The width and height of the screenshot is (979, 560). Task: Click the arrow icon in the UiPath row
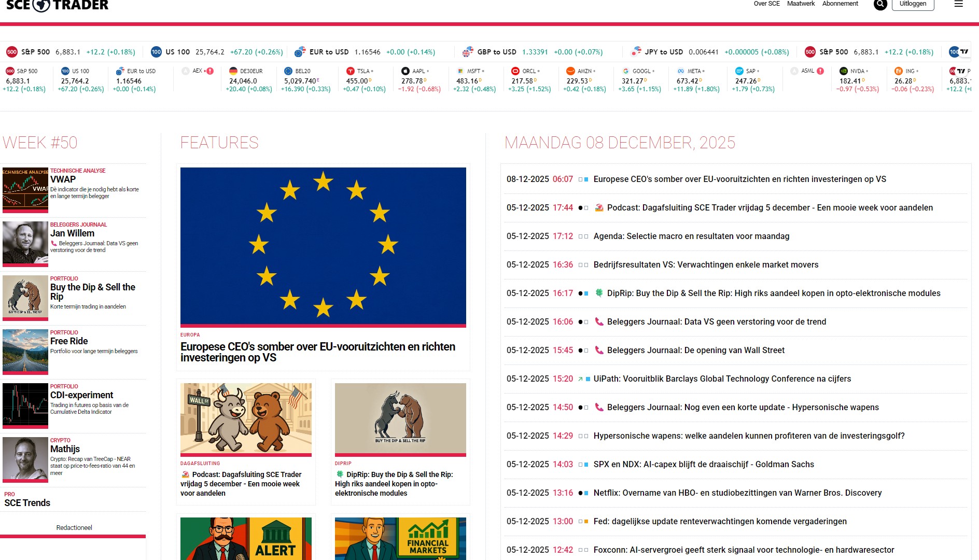[580, 379]
